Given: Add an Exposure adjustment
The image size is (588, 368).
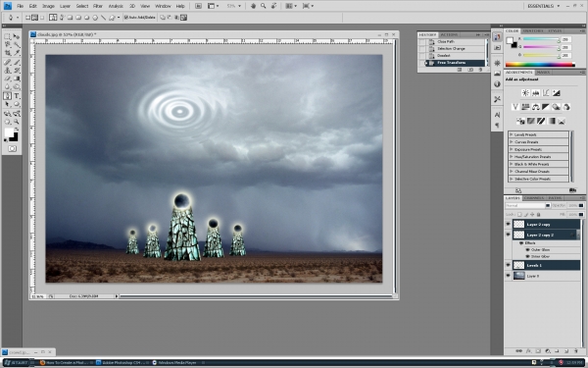Looking at the screenshot, I should point(556,93).
